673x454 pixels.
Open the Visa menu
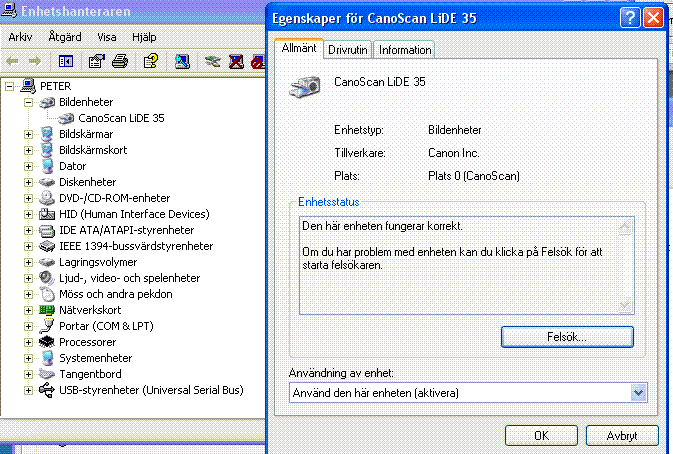point(107,37)
